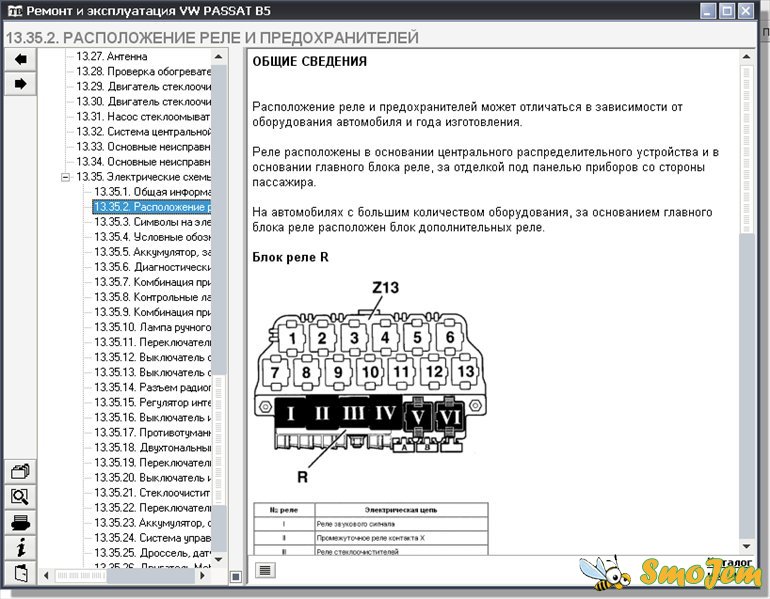Maximize the VW Passat B5 window
Screen dimensions: 770x599
coord(727,11)
